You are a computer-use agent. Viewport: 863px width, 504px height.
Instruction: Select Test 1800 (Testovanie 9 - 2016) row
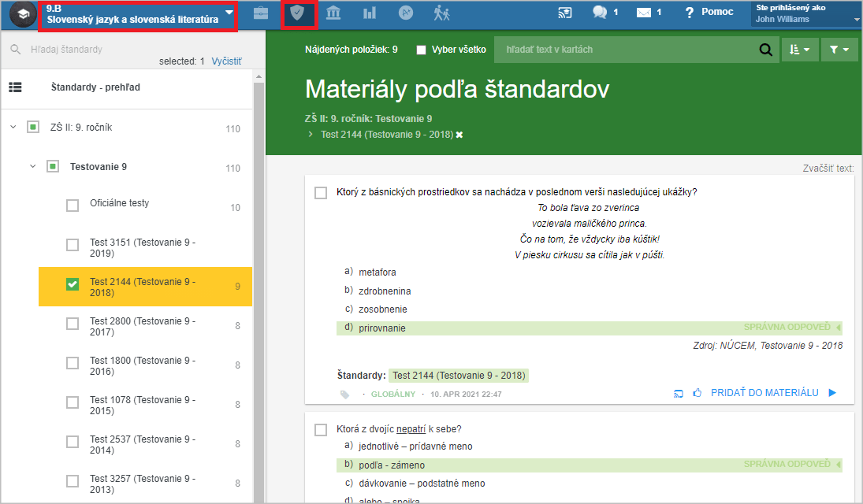145,366
